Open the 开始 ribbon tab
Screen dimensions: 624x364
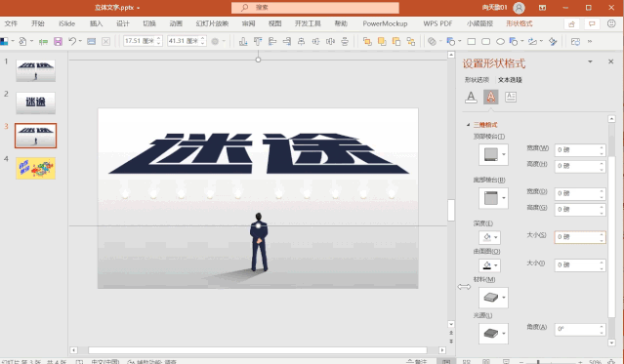coord(38,23)
